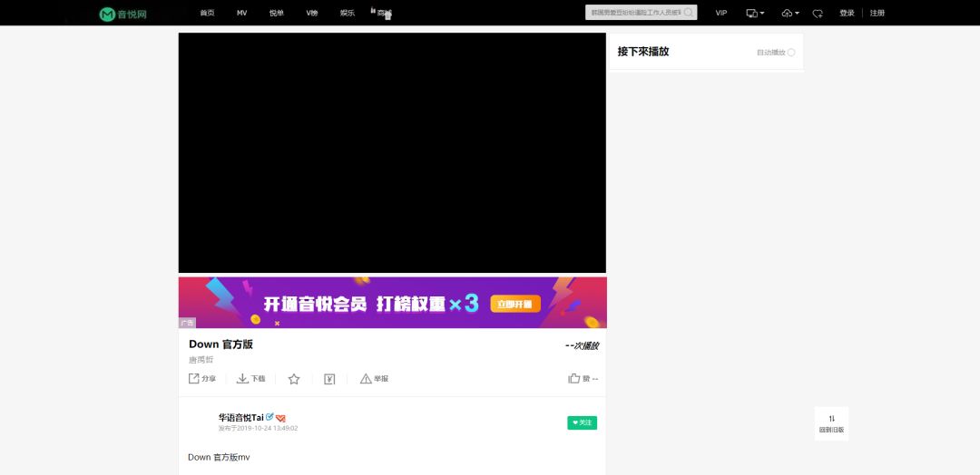Viewport: 980px width, 475px height.
Task: Click the 音悦网 logo
Action: click(x=123, y=14)
